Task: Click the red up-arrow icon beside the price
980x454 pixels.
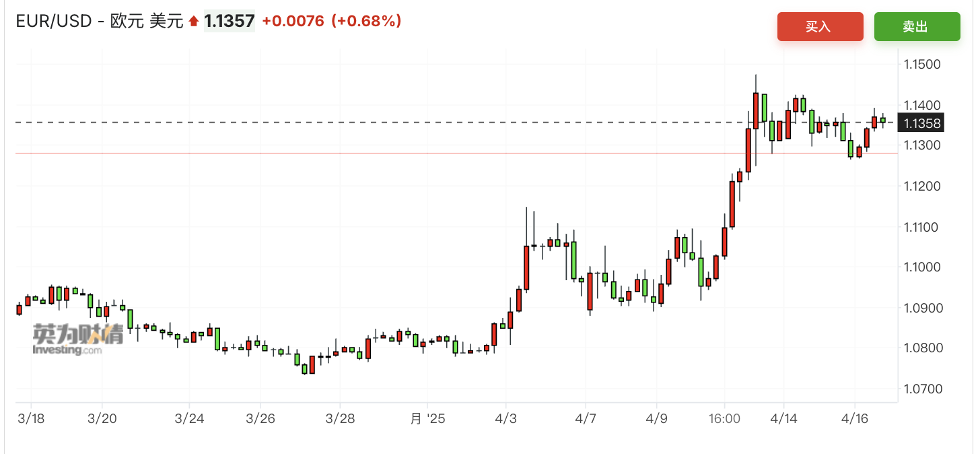Action: [194, 22]
